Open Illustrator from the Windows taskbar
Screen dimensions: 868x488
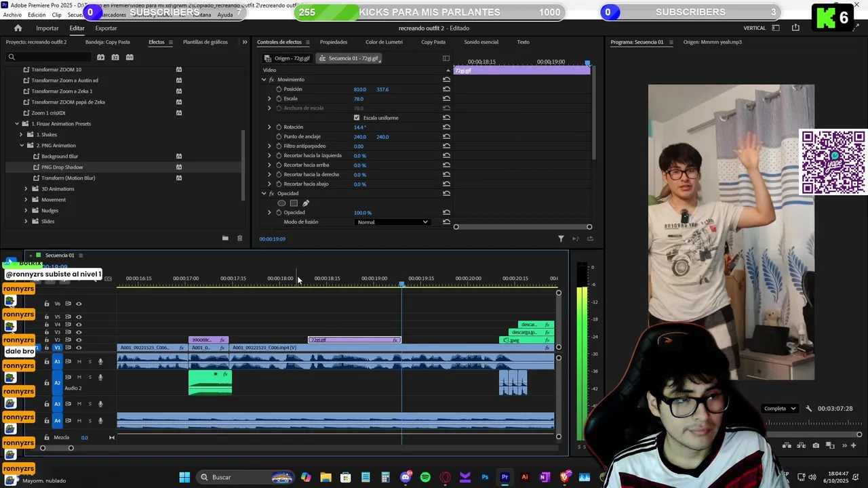pyautogui.click(x=524, y=477)
